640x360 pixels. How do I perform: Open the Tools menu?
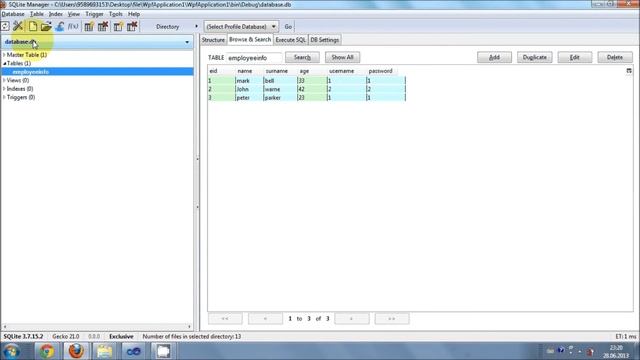tap(116, 14)
